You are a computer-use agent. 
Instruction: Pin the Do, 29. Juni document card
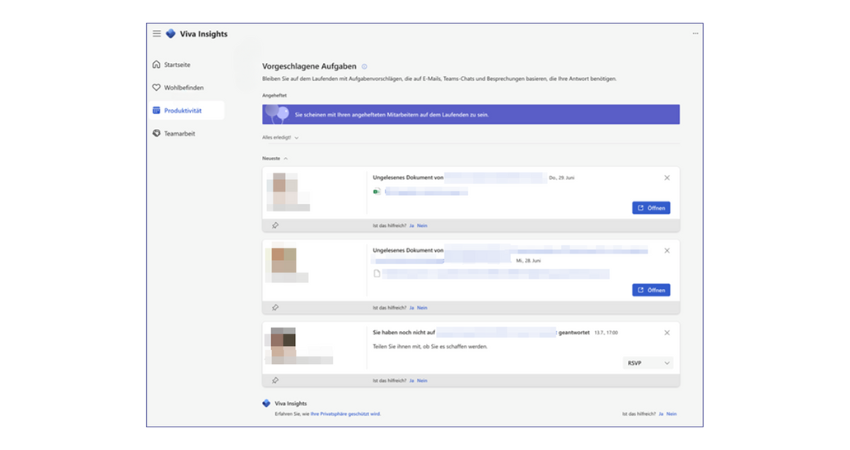click(275, 225)
